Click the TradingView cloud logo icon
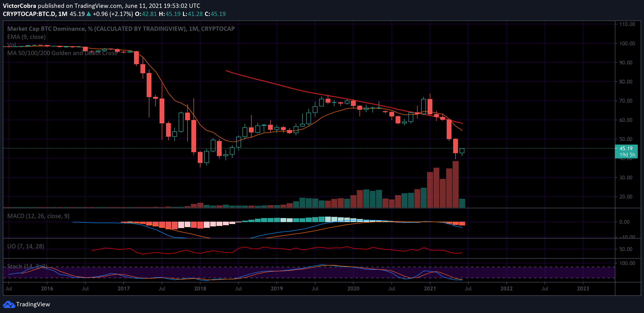Image resolution: width=644 pixels, height=313 pixels. (x=9, y=304)
